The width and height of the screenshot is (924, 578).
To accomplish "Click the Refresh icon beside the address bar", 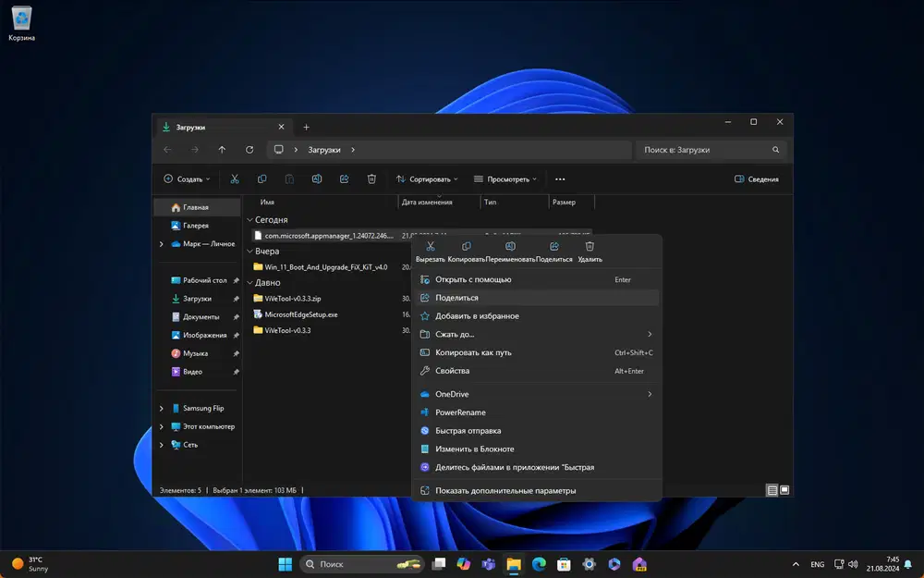I will tap(249, 150).
